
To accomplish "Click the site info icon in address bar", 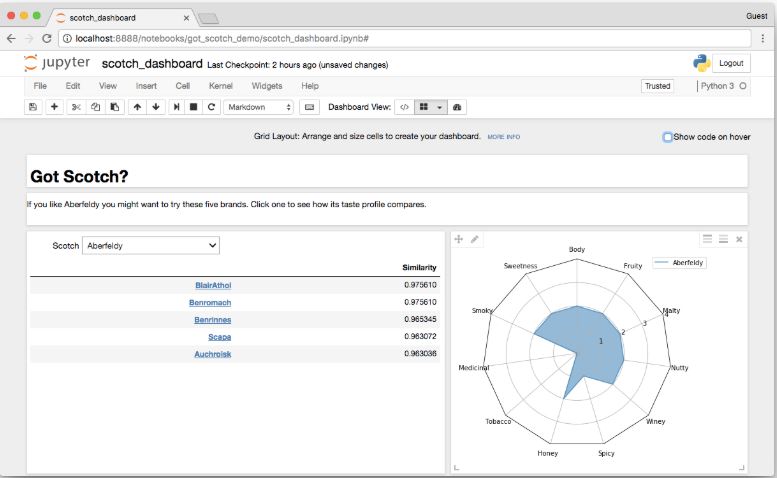I will click(67, 39).
